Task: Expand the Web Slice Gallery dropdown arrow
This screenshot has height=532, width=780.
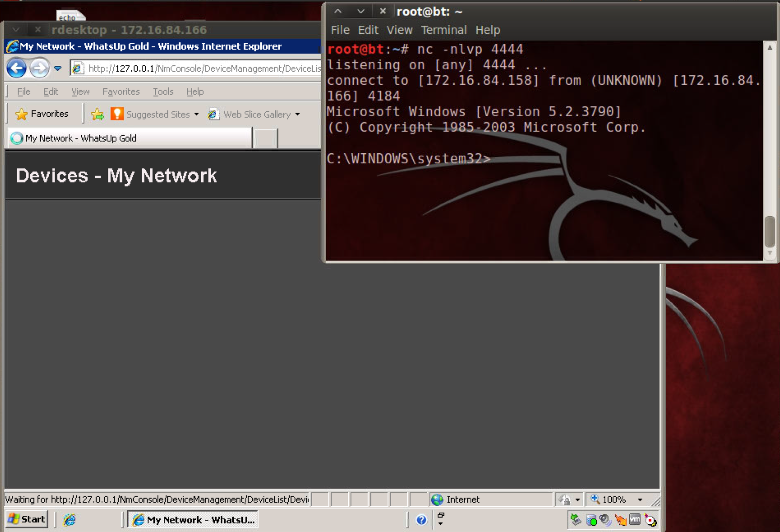Action: 298,114
